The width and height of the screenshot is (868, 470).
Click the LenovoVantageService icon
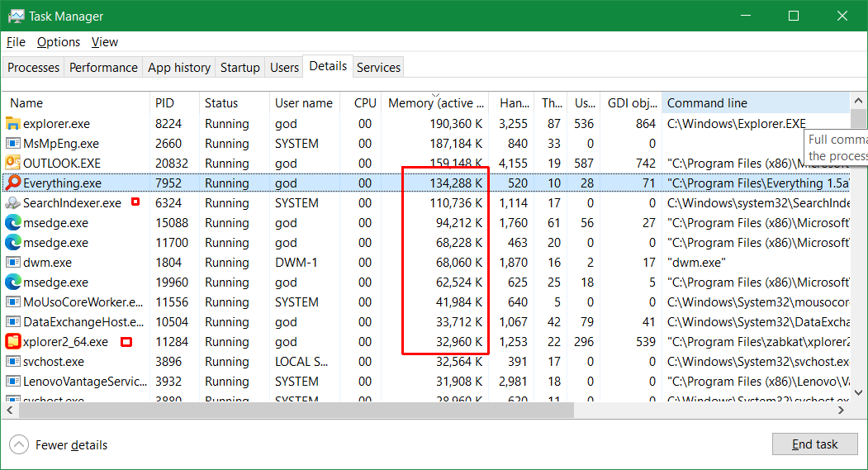pos(12,382)
